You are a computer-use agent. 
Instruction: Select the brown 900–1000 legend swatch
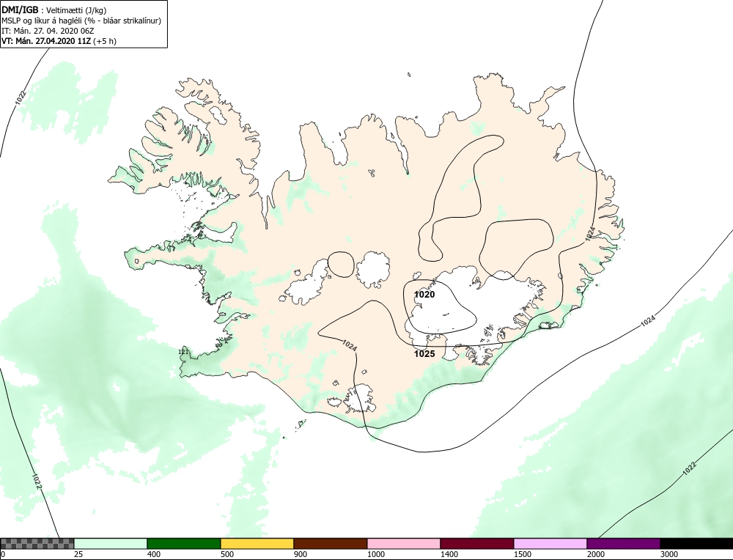click(x=331, y=543)
